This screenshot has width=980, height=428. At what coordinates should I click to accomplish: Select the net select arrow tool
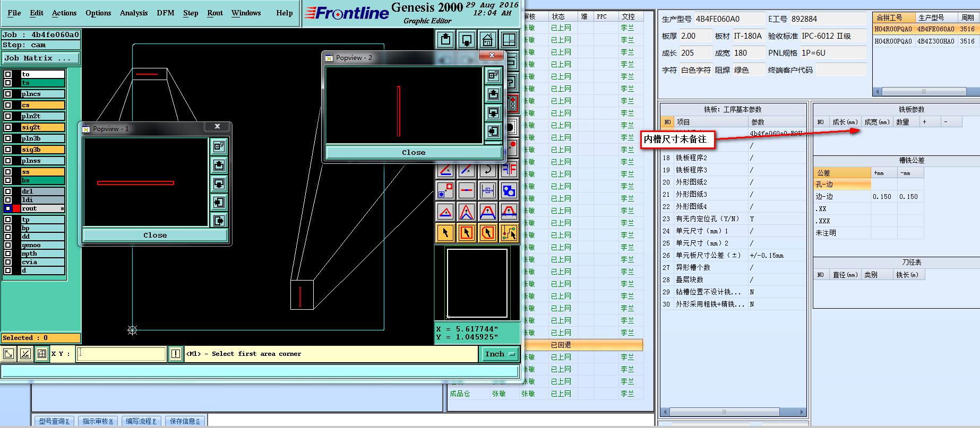tap(509, 232)
